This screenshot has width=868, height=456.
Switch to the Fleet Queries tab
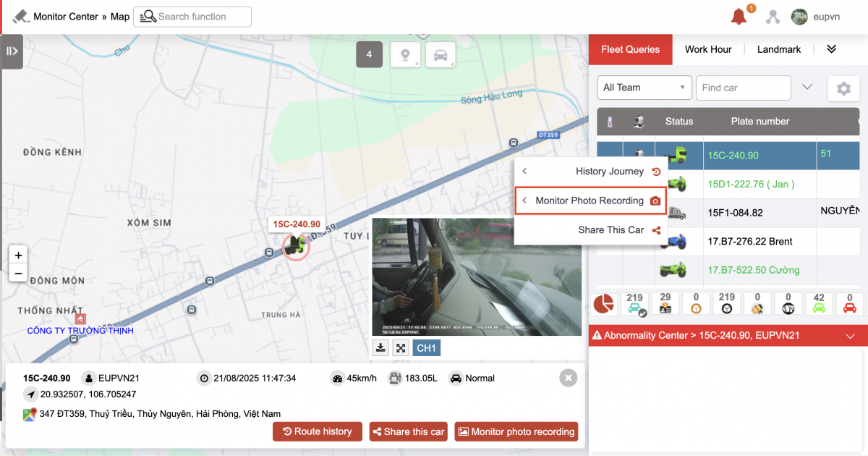click(631, 49)
